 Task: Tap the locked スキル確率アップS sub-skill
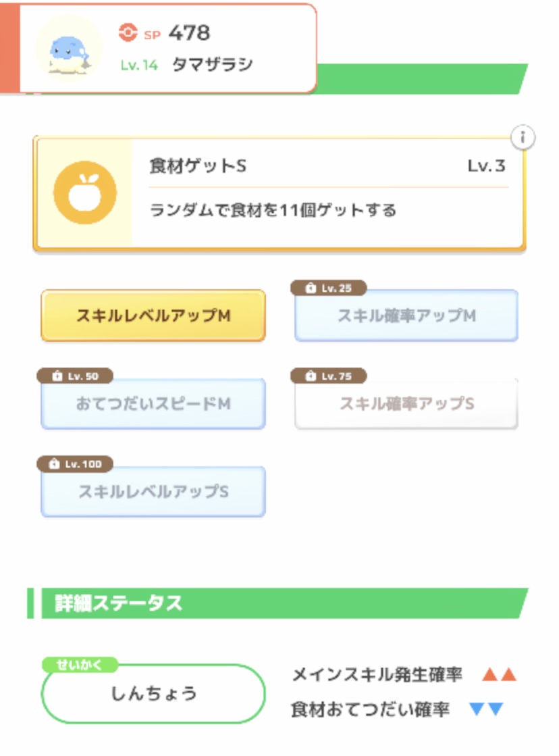point(406,404)
